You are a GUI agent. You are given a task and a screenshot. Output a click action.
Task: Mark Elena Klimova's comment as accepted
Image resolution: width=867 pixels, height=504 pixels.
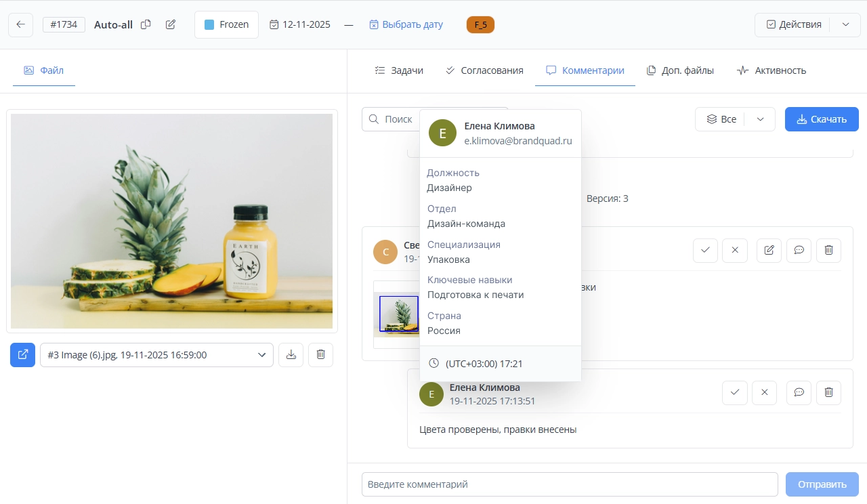click(x=735, y=392)
